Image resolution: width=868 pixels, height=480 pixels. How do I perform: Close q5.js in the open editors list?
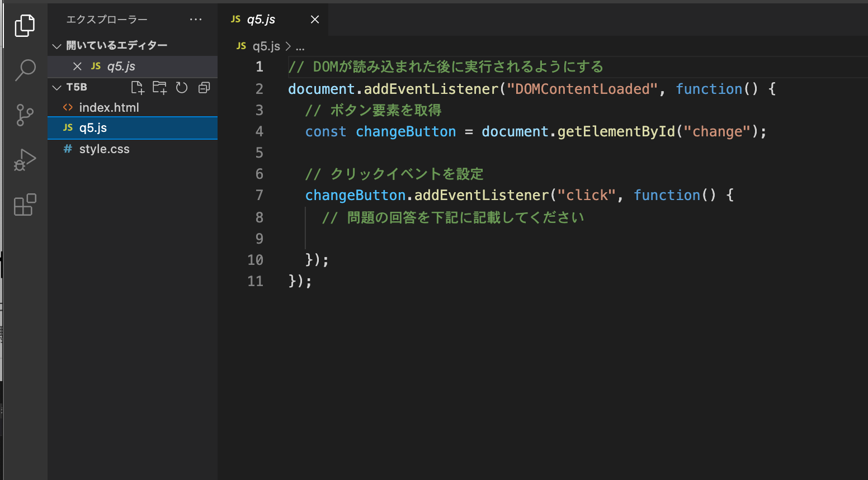tap(78, 66)
